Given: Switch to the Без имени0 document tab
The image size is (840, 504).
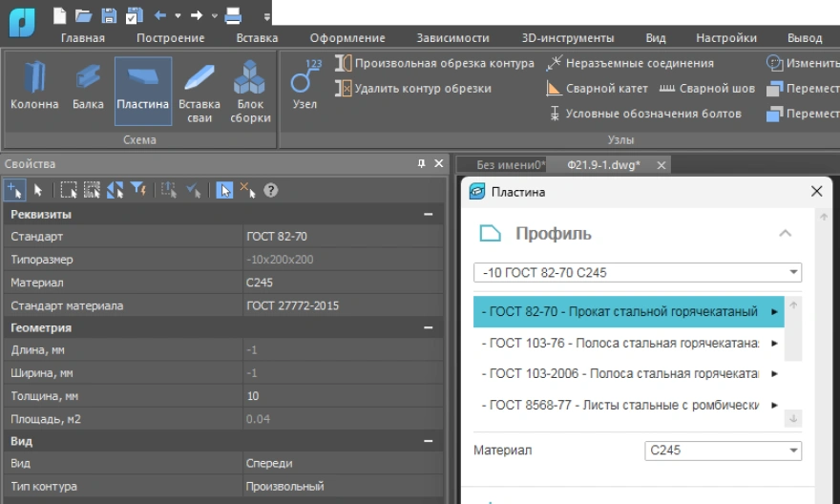Looking at the screenshot, I should [510, 165].
